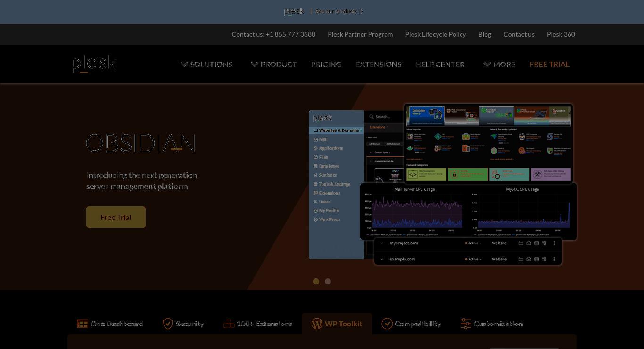Open the Plesk 360 link
This screenshot has height=349, width=644.
[561, 34]
